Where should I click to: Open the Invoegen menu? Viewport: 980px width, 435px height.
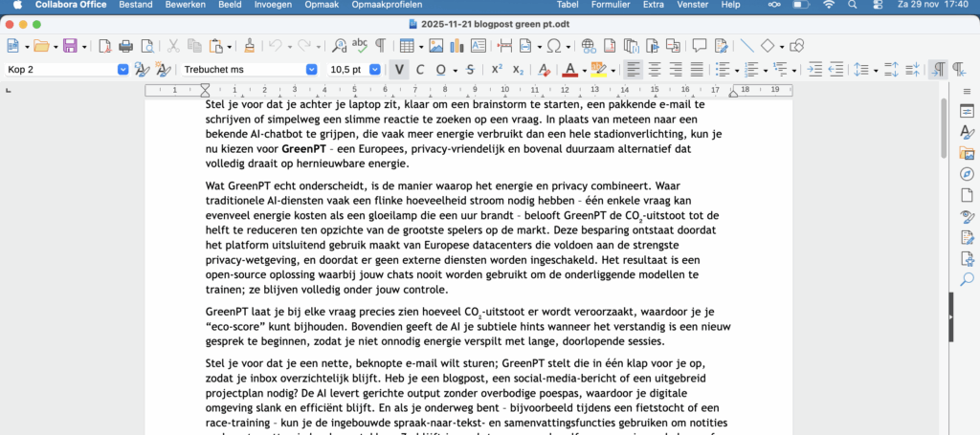(x=273, y=5)
